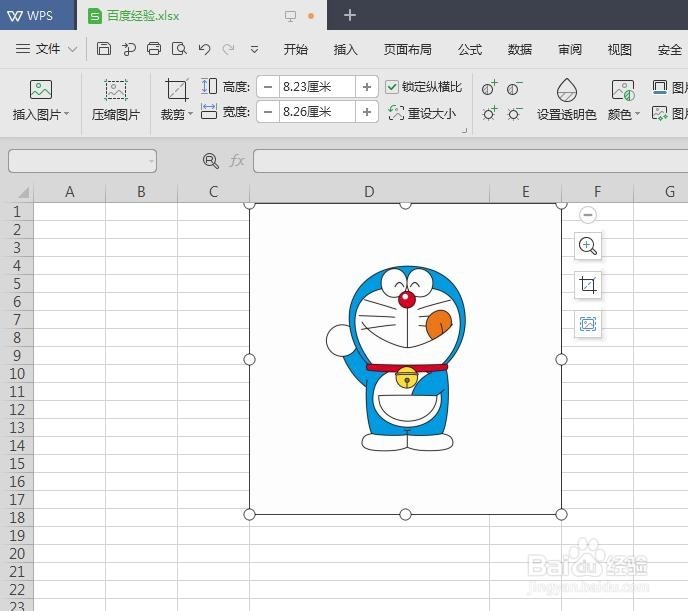The height and width of the screenshot is (611, 688).
Task: Click into the formula bar
Action: click(470, 161)
